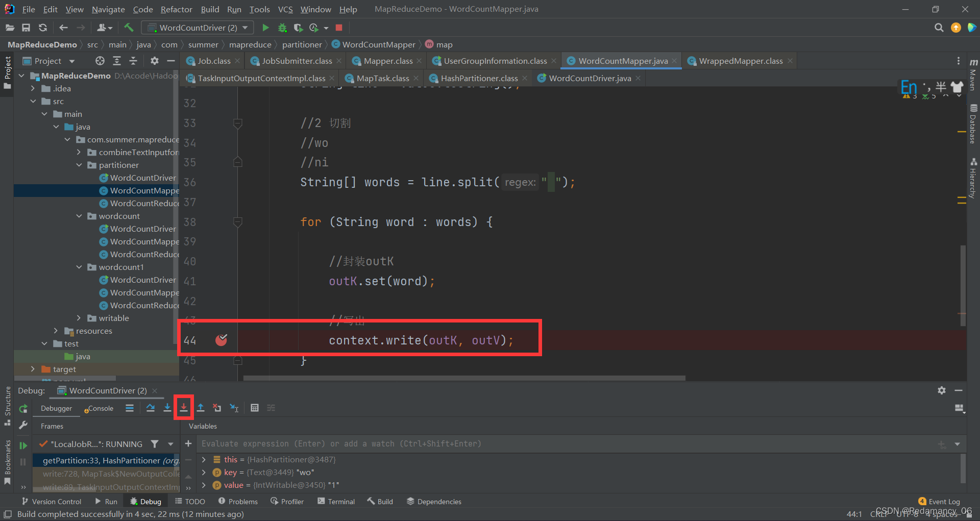The image size is (980, 521).
Task: Toggle the fold marker at line 38
Action: click(x=237, y=222)
